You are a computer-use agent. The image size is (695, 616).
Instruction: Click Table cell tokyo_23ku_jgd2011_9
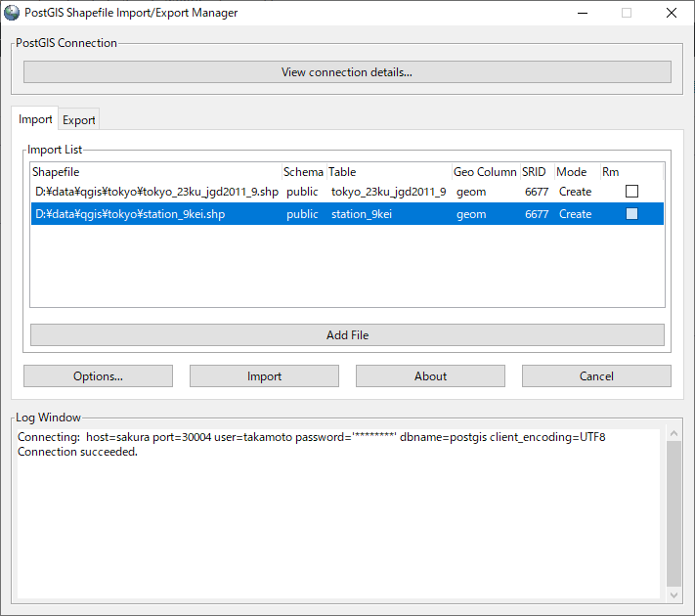pyautogui.click(x=389, y=192)
